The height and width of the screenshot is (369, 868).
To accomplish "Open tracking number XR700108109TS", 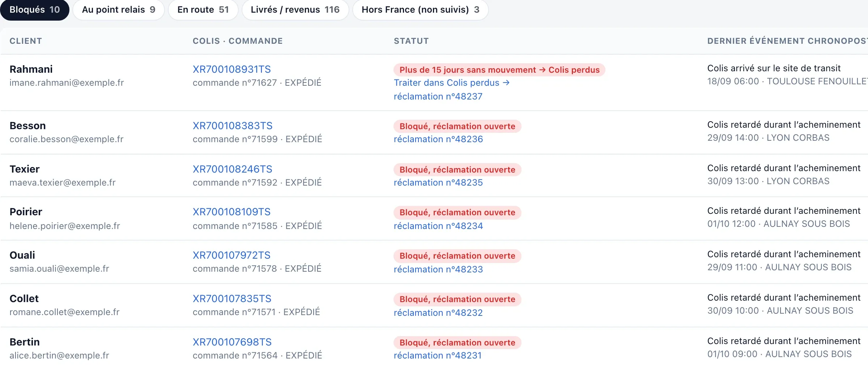I will (232, 212).
